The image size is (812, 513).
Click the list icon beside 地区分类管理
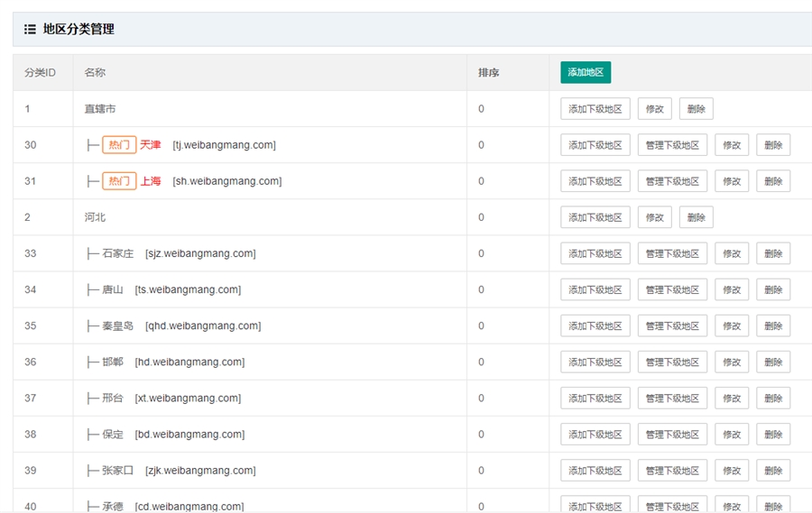[x=30, y=29]
